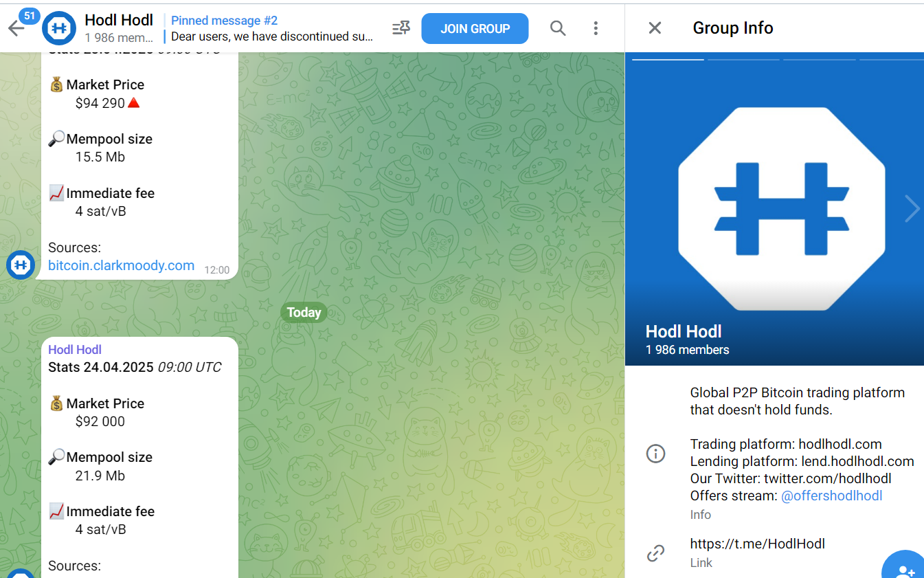Join the group with JOIN GROUP button

tap(475, 29)
